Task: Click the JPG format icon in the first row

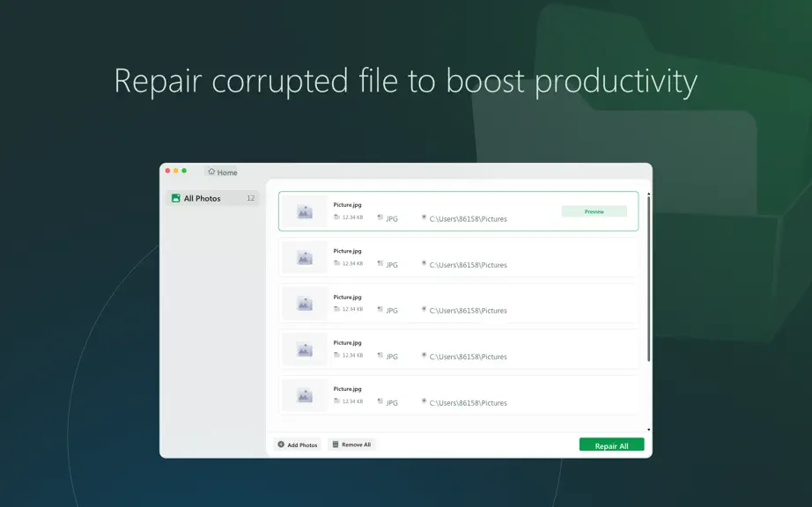Action: [380, 217]
